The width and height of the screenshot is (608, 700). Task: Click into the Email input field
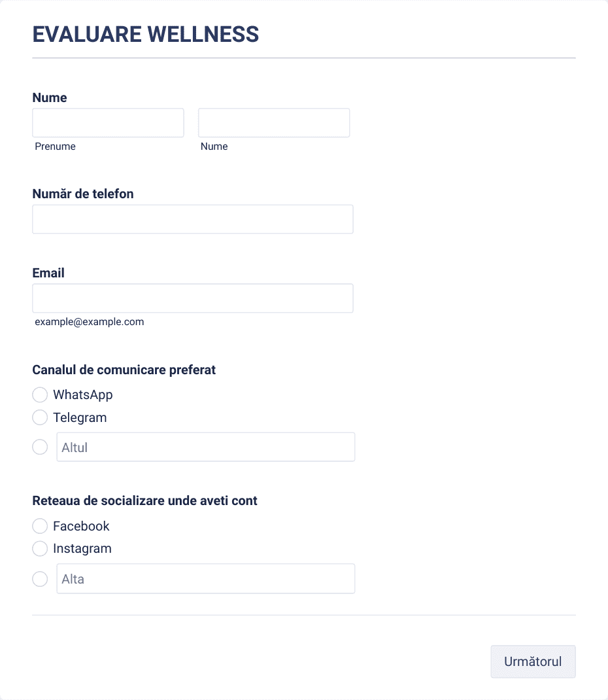[x=193, y=298]
